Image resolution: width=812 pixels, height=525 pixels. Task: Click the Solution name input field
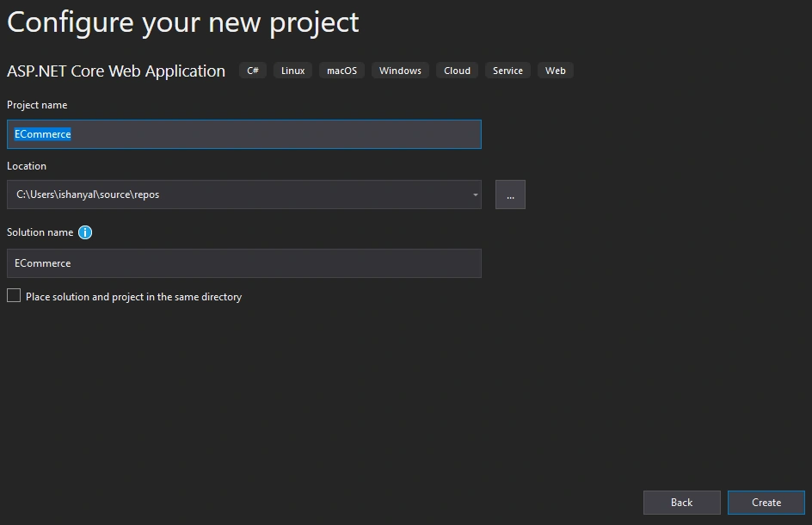coord(244,263)
